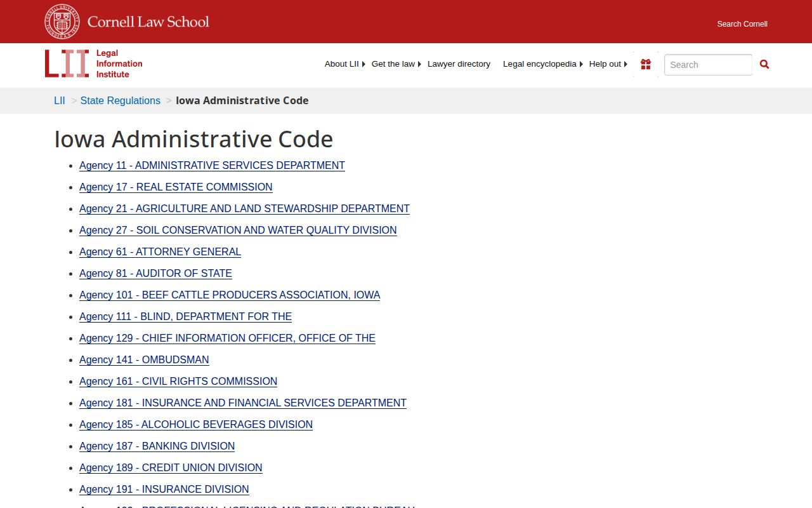The image size is (812, 508).
Task: Open Agency 129 Chief Information Officer link
Action: pos(227,338)
